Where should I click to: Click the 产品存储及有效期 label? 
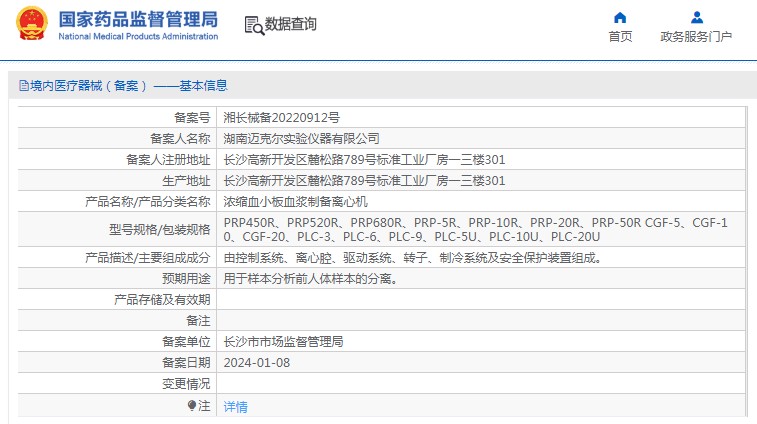click(x=162, y=299)
